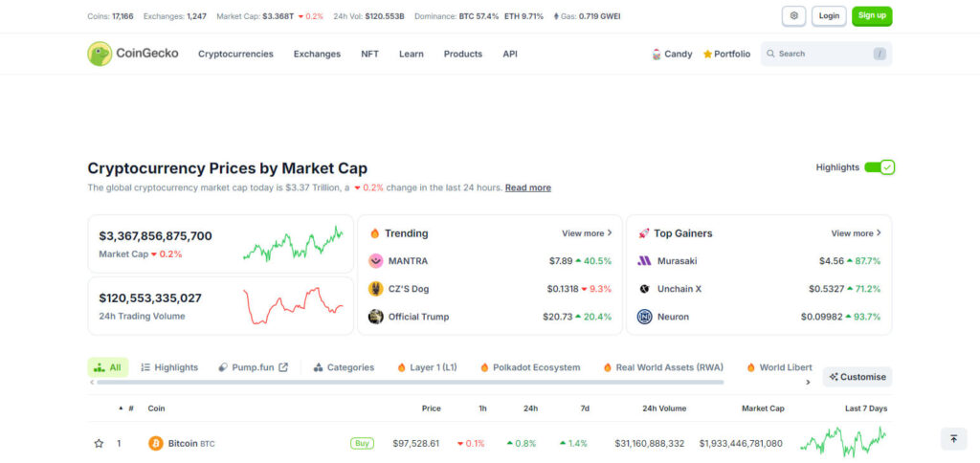Click the CoinGecko gecko logo
This screenshot has width=980, height=463.
point(100,54)
